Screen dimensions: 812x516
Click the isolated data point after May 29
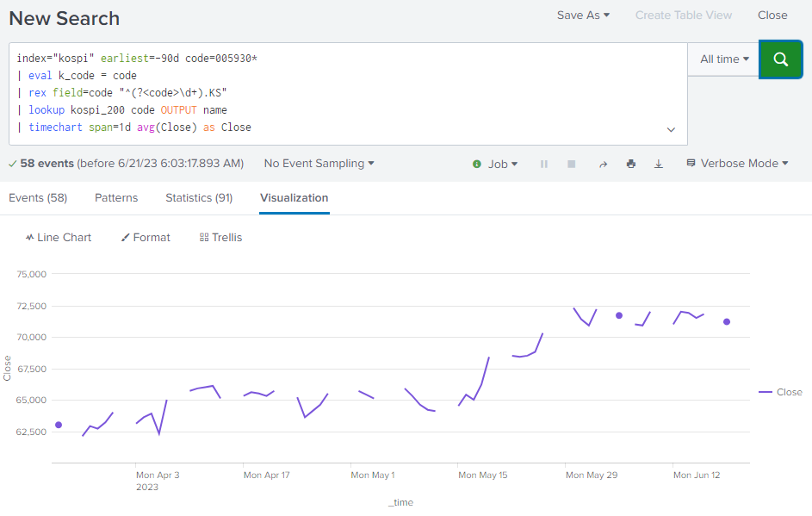[x=619, y=315]
